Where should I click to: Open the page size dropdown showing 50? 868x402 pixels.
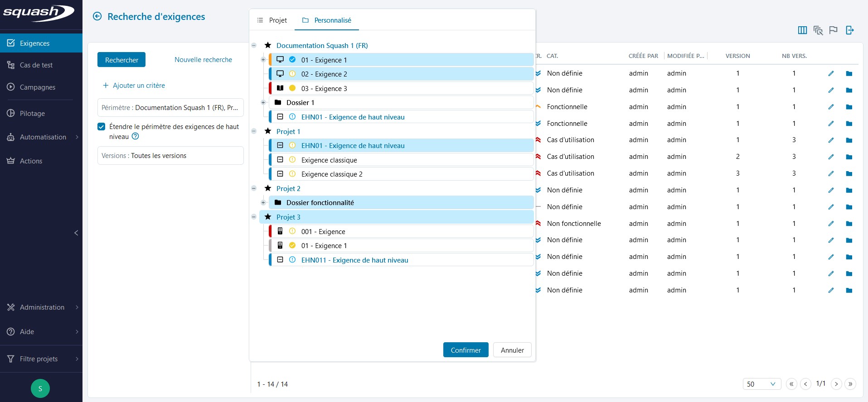point(761,384)
